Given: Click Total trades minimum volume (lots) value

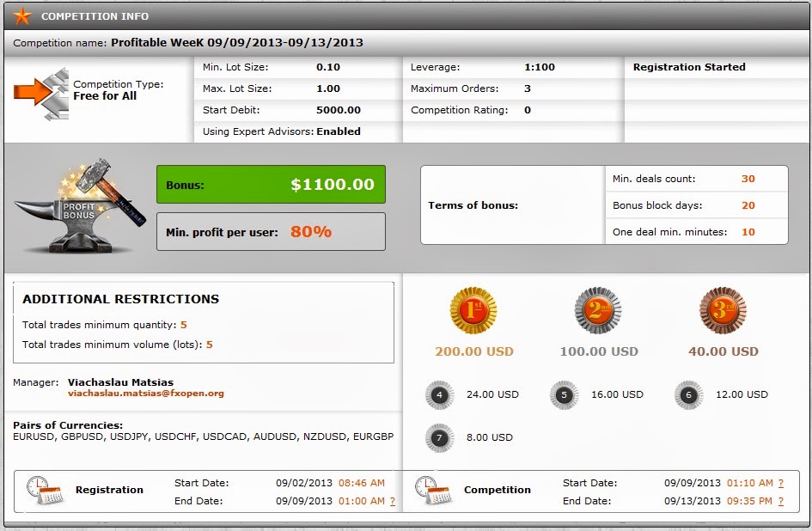Looking at the screenshot, I should pos(209,345).
